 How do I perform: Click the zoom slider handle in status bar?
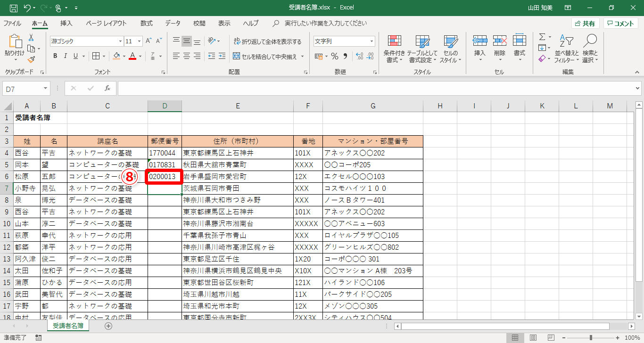tap(591, 337)
